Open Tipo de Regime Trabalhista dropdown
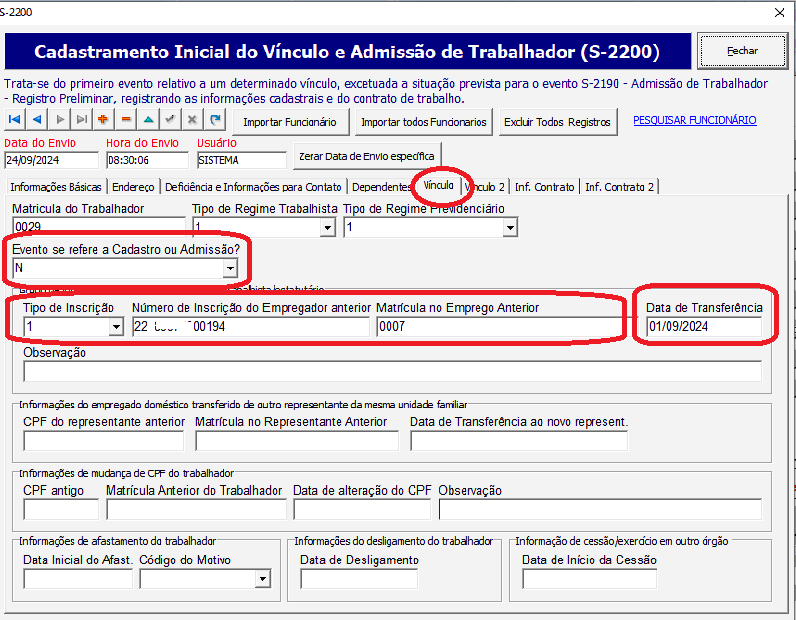 pos(326,228)
